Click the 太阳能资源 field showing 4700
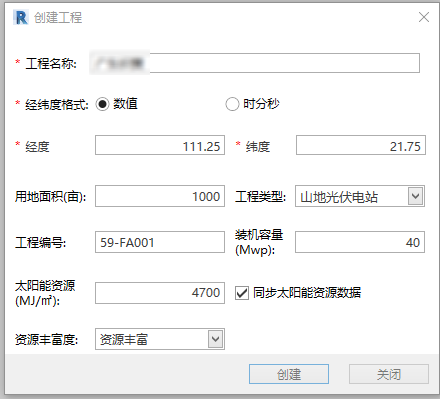 pos(160,293)
